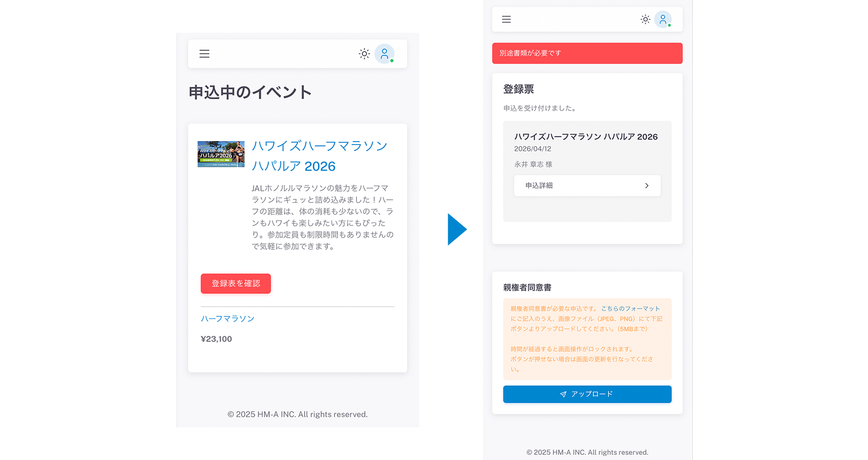This screenshot has width=868, height=460.
Task: Open the ハーフマラソン category link
Action: (x=228, y=318)
